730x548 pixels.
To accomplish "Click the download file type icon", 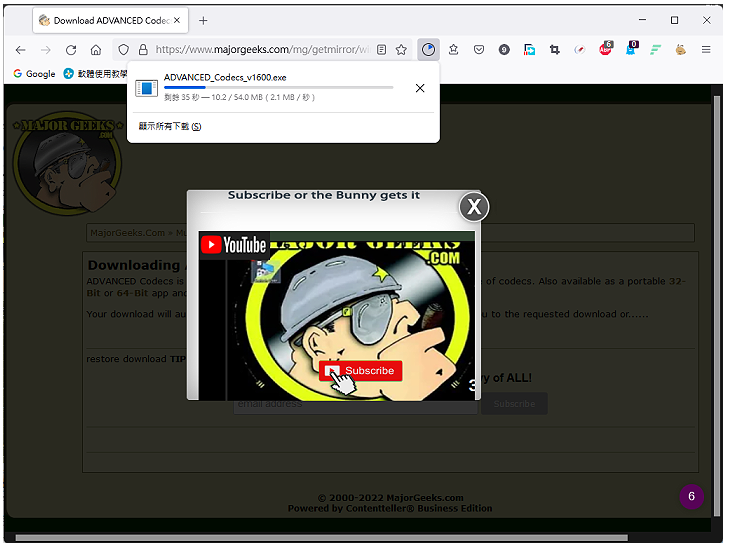I will click(x=146, y=88).
